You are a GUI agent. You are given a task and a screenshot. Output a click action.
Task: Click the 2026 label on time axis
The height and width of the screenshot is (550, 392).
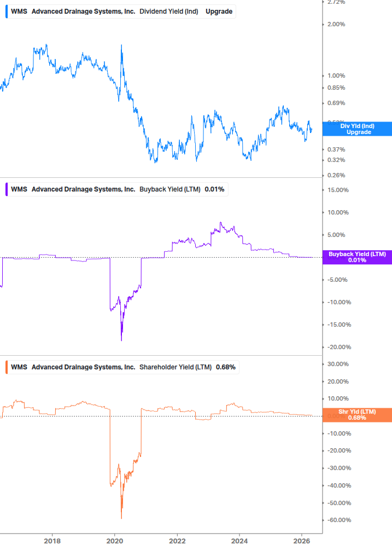(x=302, y=541)
